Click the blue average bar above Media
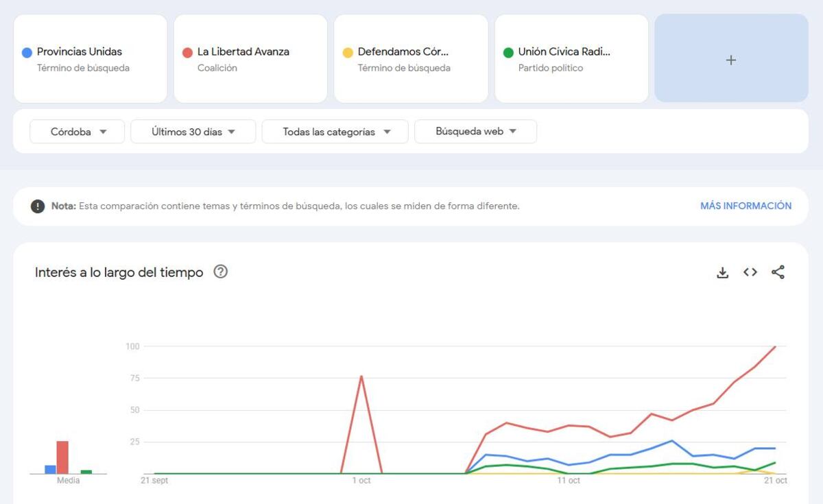 click(50, 470)
